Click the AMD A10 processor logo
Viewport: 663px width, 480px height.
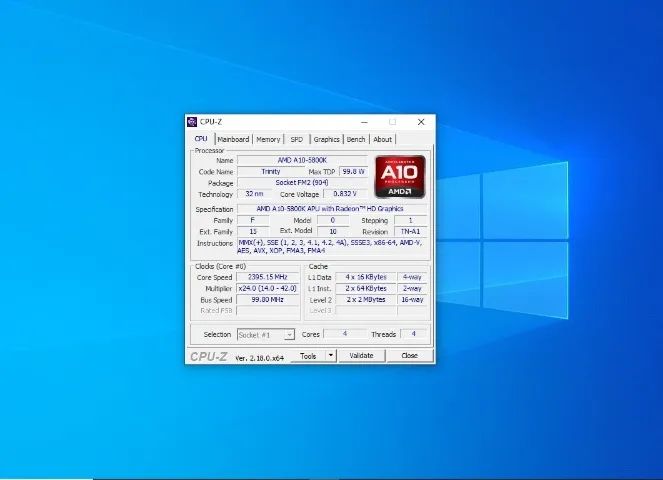click(x=400, y=177)
